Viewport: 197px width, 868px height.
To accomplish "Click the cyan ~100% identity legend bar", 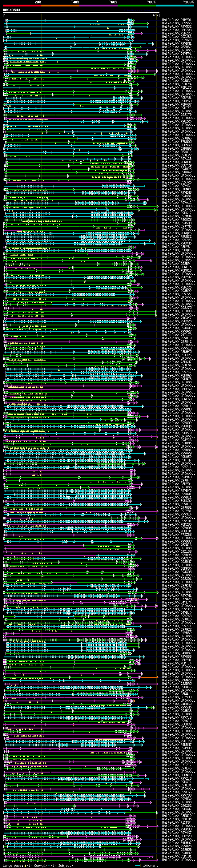I will (175, 6).
